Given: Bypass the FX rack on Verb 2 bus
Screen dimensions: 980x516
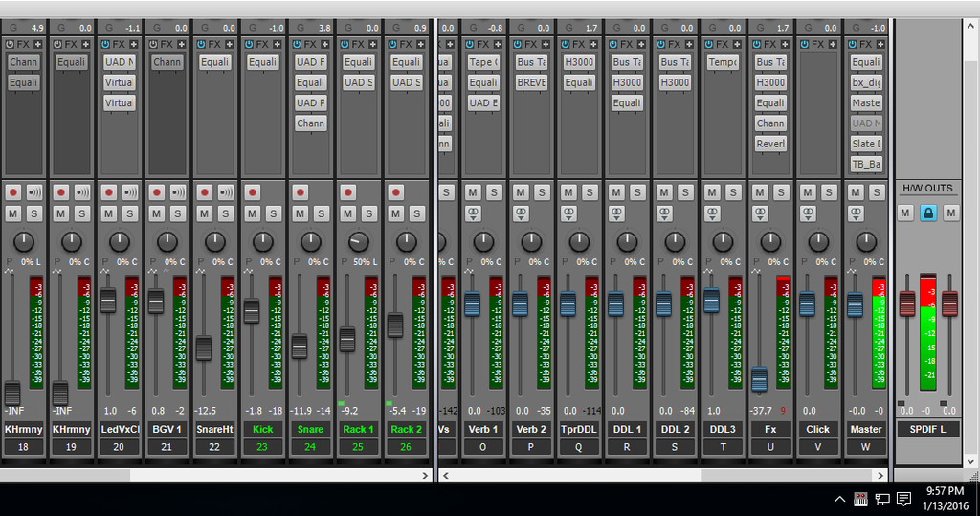Looking at the screenshot, I should [x=517, y=44].
